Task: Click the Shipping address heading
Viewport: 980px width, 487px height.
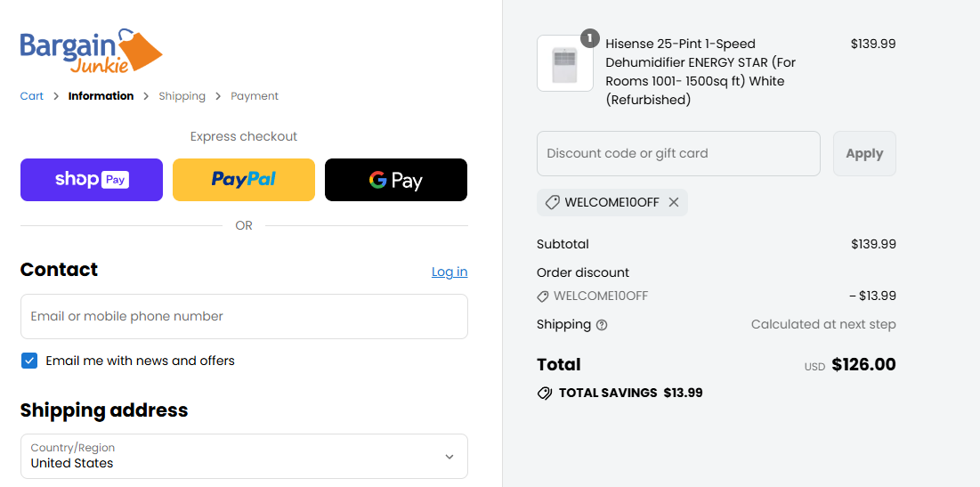Action: coord(104,410)
